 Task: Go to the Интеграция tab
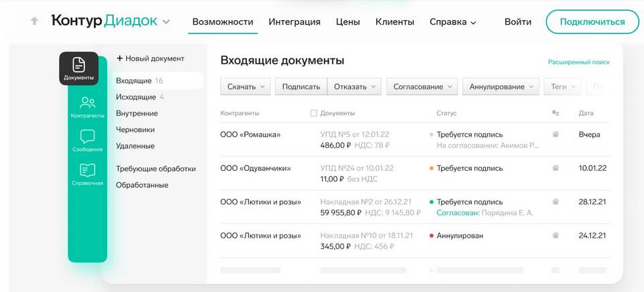pyautogui.click(x=294, y=21)
